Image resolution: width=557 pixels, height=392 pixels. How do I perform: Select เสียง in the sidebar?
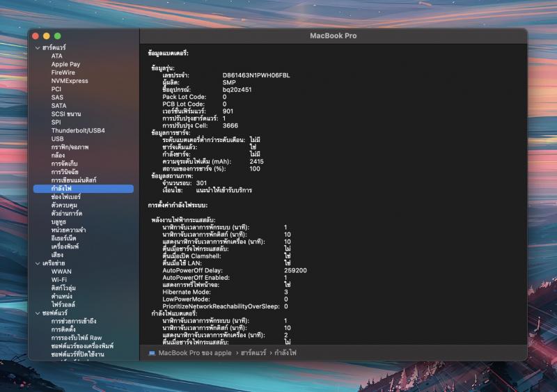pyautogui.click(x=57, y=255)
